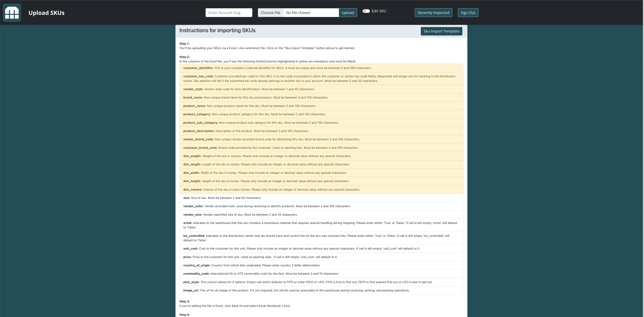The height and width of the screenshot is (317, 644).
Task: Click the MasonHub logo icon
Action: point(12,13)
